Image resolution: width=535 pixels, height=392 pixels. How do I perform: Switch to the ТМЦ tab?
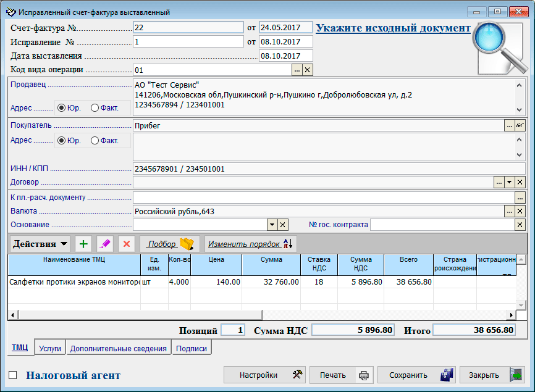point(20,348)
